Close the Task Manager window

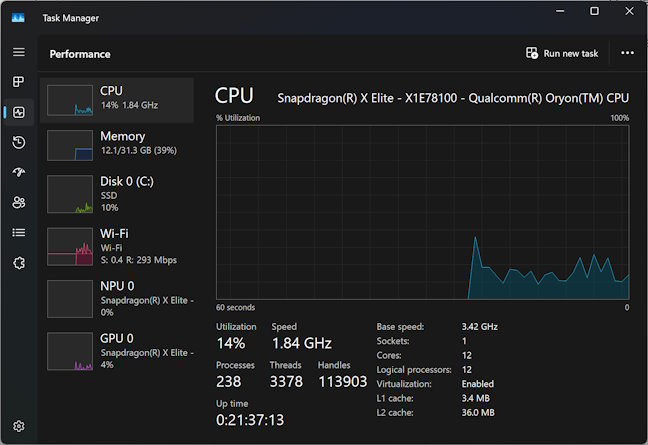click(629, 11)
